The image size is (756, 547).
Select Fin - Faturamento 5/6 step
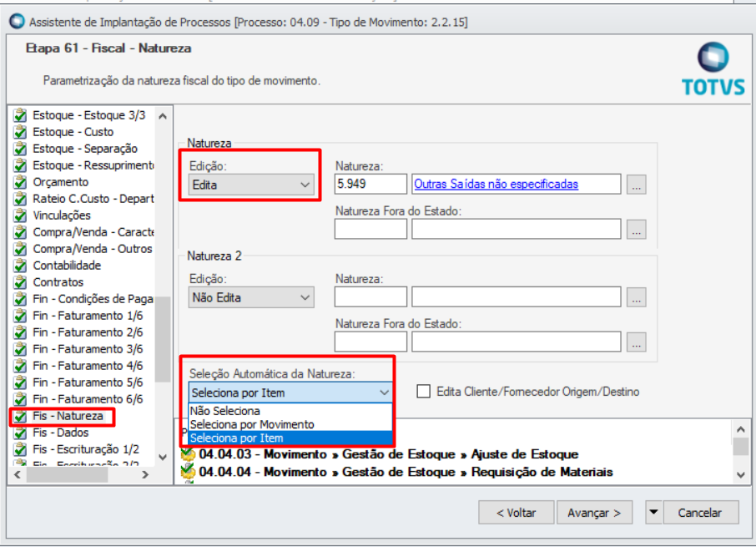coord(88,382)
